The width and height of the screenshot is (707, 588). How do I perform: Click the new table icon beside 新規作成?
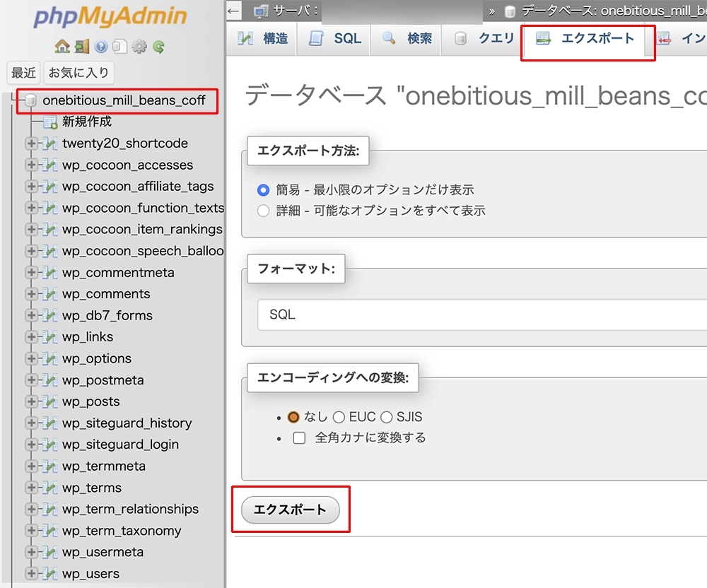(49, 122)
